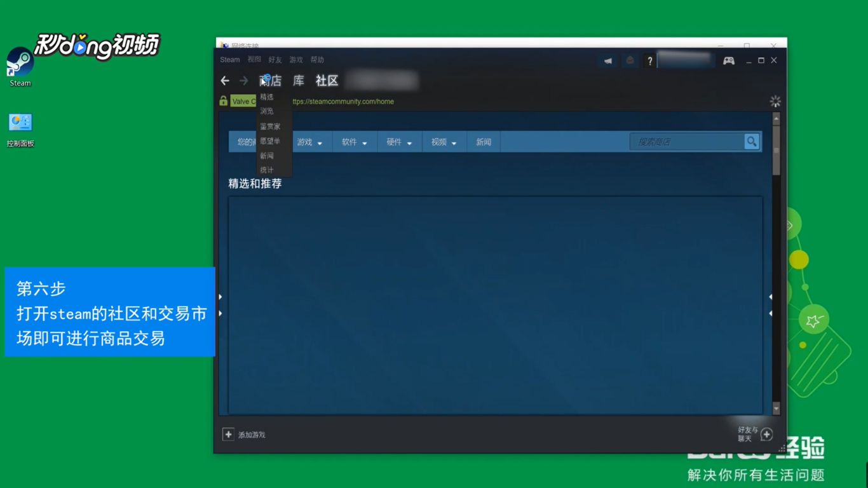Viewport: 868px width, 488px height.
Task: Minimize the Steam window
Action: coord(749,61)
